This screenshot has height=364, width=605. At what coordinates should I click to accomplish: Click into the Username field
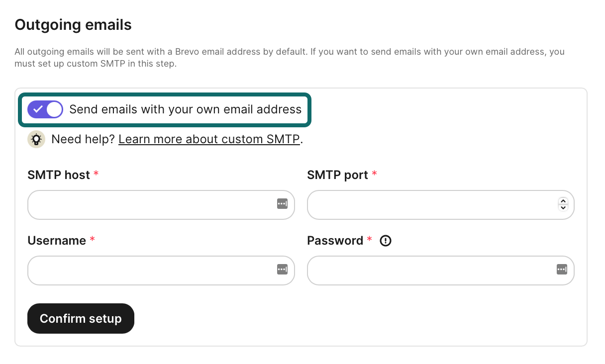(149, 271)
